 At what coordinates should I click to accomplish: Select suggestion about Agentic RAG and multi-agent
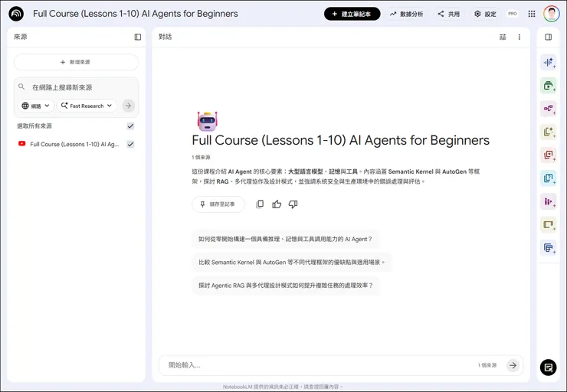pos(286,286)
